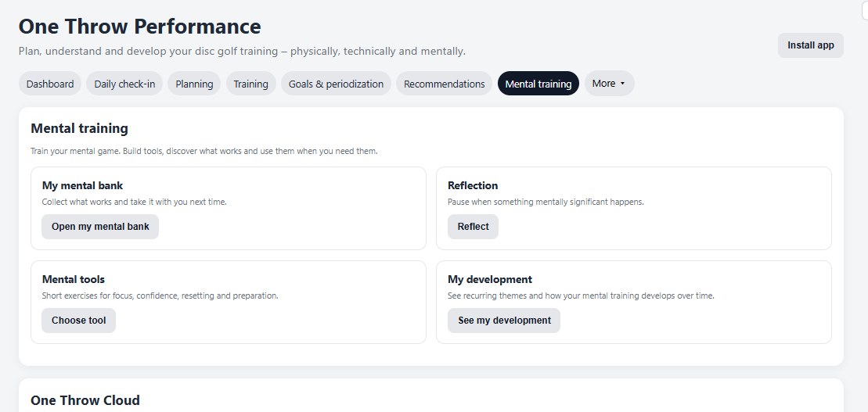This screenshot has width=868, height=412.
Task: Click Open my mental bank button
Action: [100, 227]
